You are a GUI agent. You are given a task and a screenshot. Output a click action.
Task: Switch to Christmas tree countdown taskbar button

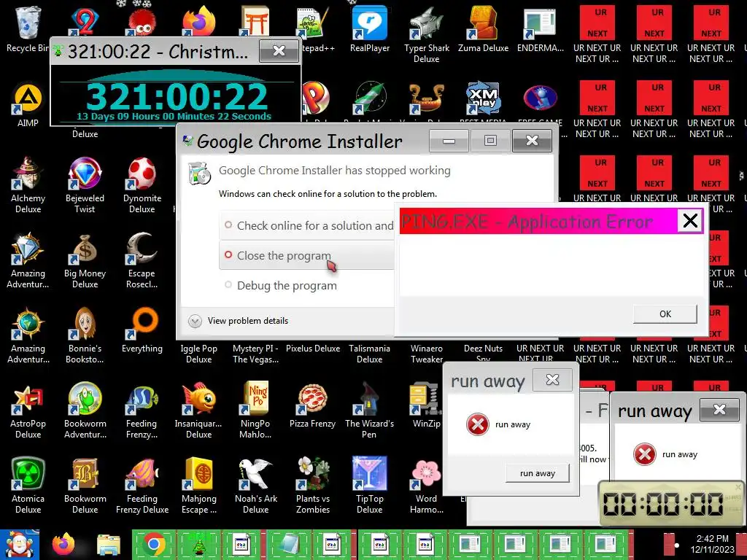(x=198, y=544)
